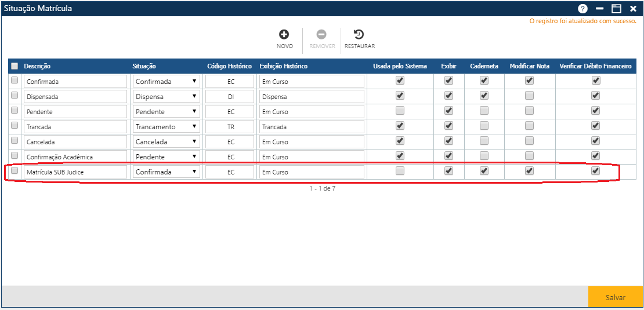Expand Situação dropdown for Dispensada row
Screen dimensions: 644x310
[166, 97]
